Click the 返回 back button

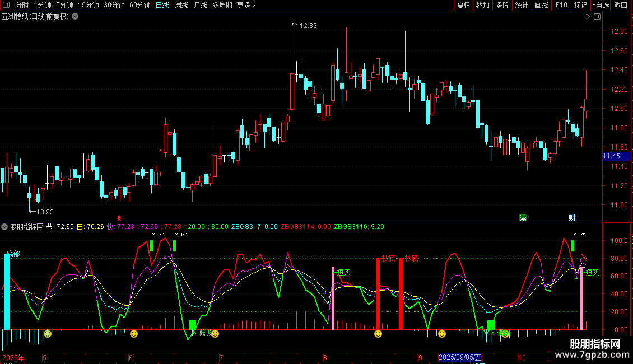(621, 5)
